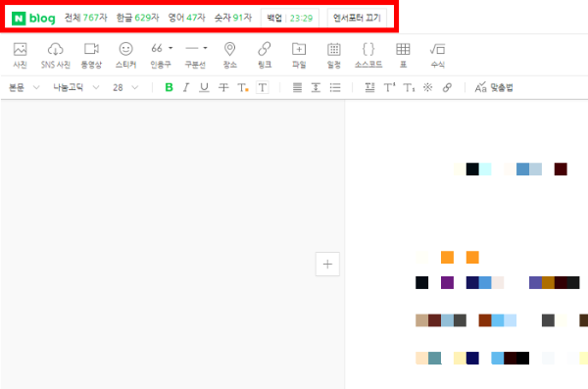Click the 한글 629자 Korean character count
The width and height of the screenshot is (588, 389).
(x=137, y=18)
